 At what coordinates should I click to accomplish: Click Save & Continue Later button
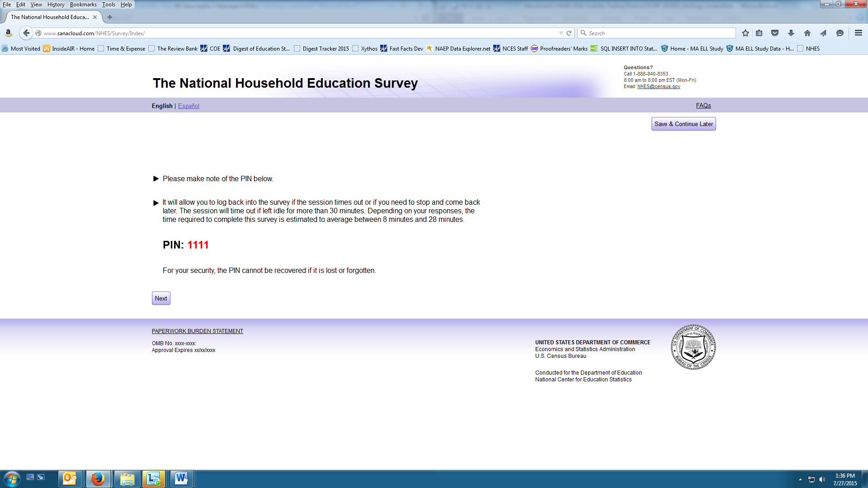coord(683,124)
